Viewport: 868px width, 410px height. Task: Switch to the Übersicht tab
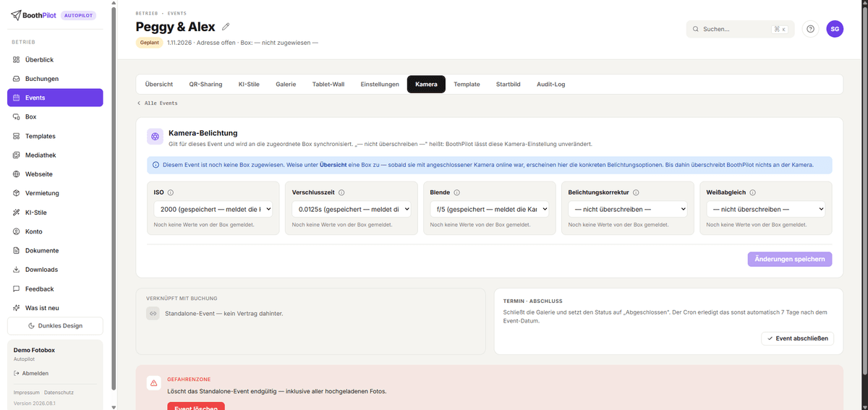point(159,85)
